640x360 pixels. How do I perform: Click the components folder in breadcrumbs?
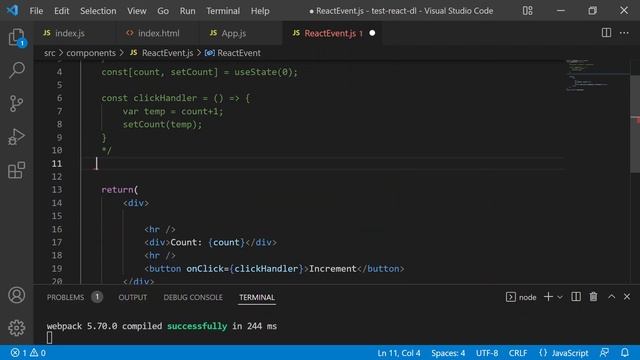(91, 53)
